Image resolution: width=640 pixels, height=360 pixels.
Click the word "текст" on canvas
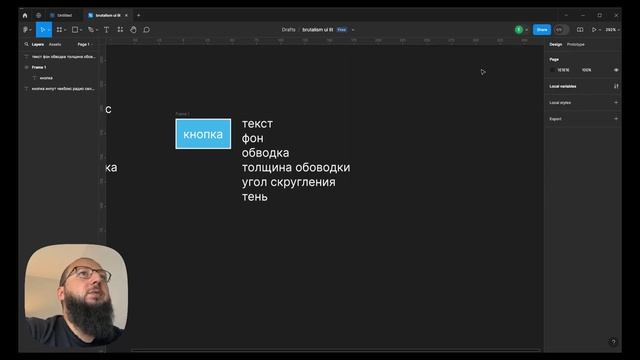click(x=257, y=124)
